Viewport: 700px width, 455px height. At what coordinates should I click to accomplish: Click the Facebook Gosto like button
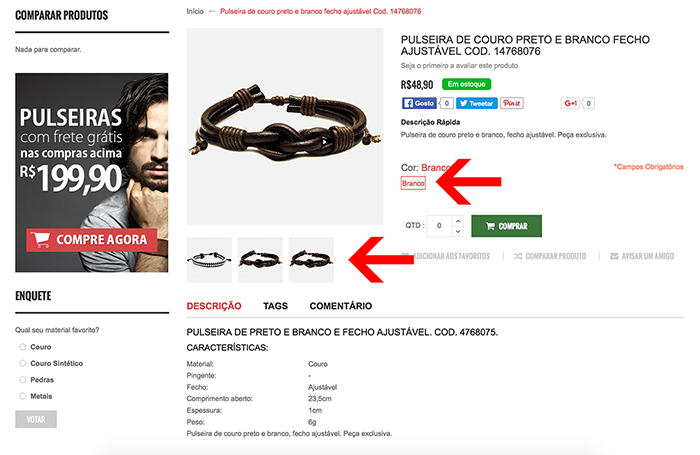pyautogui.click(x=419, y=103)
